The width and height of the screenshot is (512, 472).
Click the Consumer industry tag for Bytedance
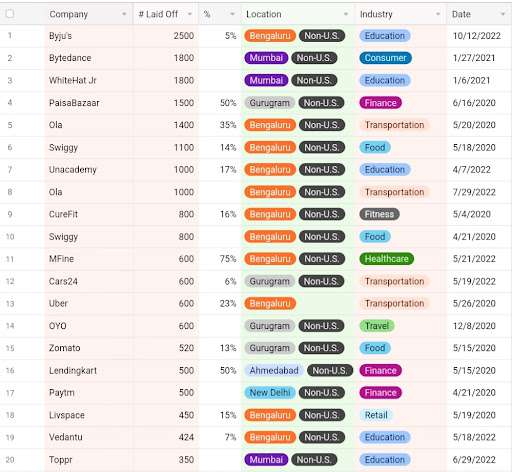coord(385,58)
